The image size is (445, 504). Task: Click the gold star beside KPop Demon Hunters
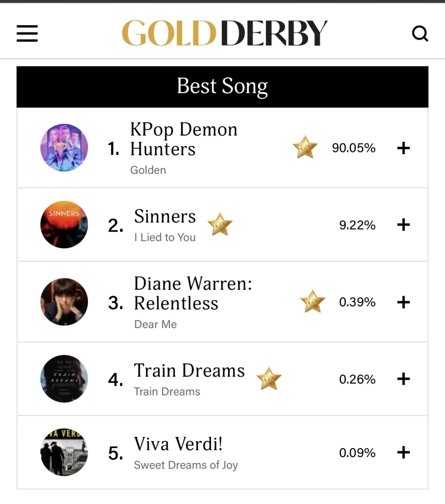(305, 147)
